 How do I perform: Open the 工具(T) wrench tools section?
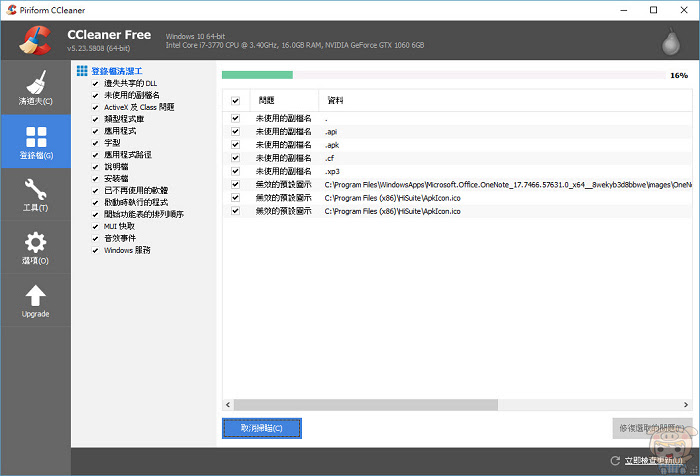[x=35, y=194]
